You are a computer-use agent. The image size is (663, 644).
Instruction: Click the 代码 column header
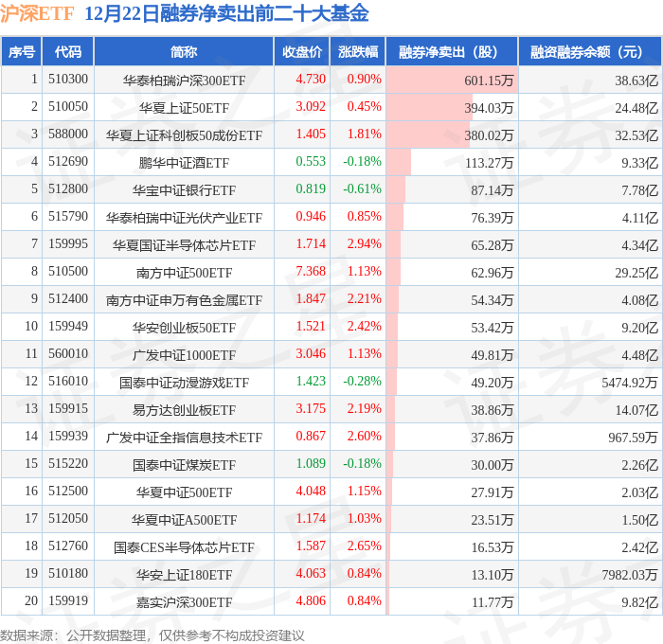(x=68, y=51)
